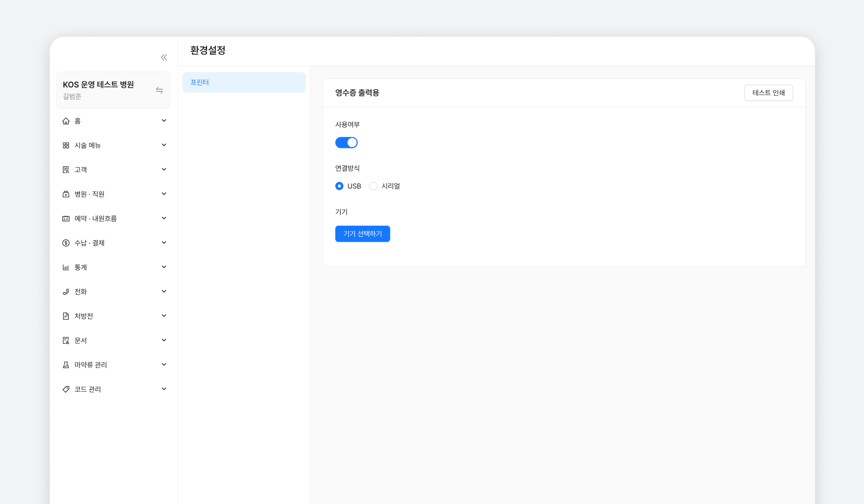The image size is (864, 504).
Task: Click the 마약류 관리 flask icon
Action: click(66, 365)
